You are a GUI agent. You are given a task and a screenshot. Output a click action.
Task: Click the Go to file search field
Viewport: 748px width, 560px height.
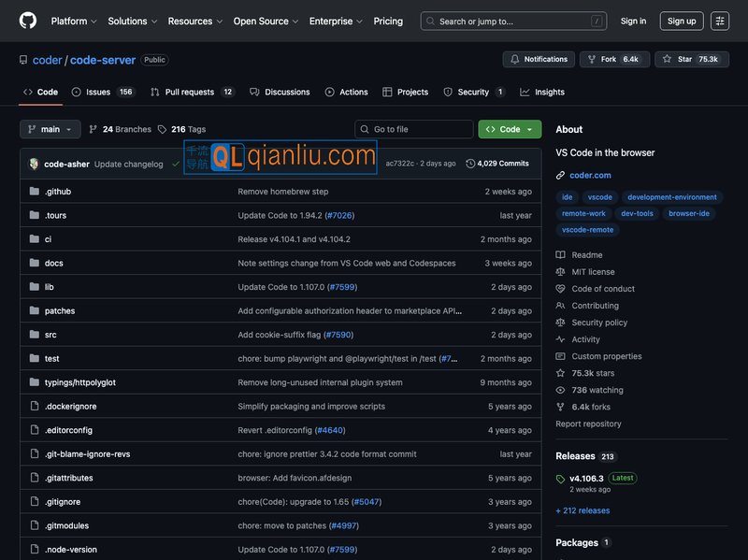click(x=414, y=129)
